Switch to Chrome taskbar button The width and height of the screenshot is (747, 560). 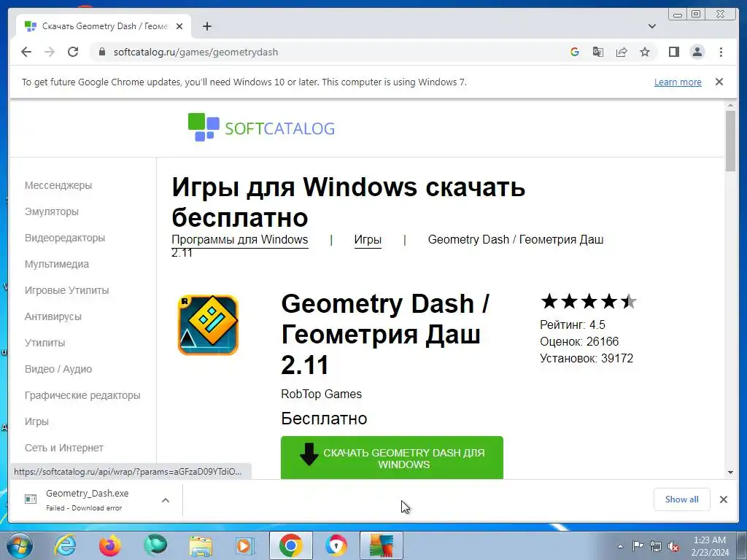tap(291, 545)
